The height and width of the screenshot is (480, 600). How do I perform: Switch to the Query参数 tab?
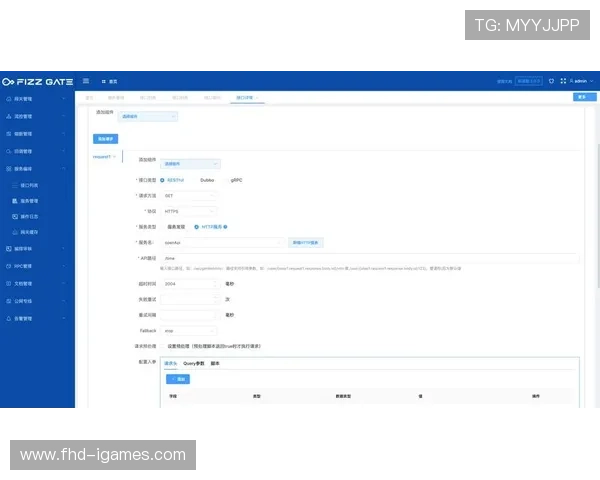[194, 363]
